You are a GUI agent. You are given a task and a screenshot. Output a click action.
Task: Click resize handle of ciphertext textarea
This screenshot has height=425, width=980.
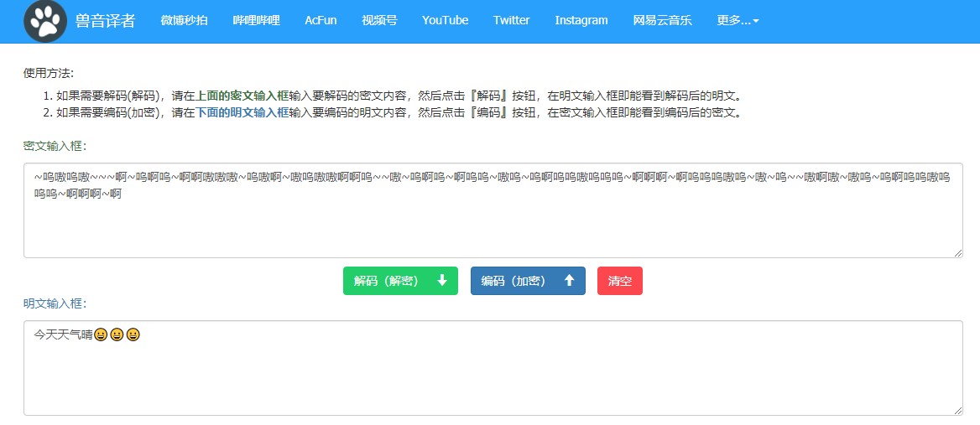pos(958,253)
